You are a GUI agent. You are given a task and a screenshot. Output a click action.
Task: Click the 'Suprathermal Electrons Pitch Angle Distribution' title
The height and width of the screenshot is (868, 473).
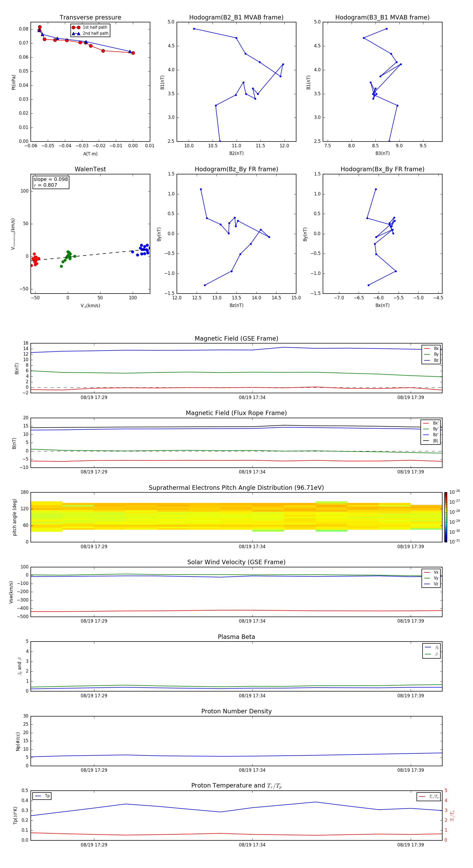click(x=236, y=488)
